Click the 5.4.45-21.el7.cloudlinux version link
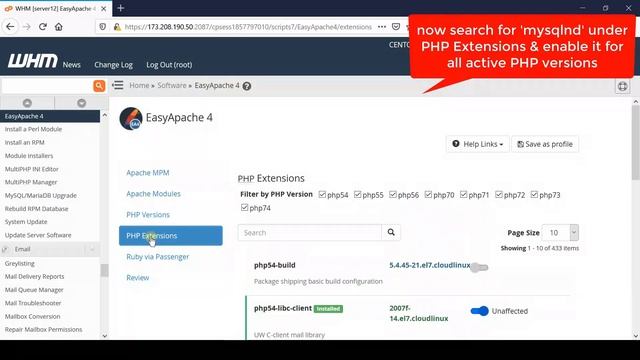The image size is (640, 360). tap(429, 265)
